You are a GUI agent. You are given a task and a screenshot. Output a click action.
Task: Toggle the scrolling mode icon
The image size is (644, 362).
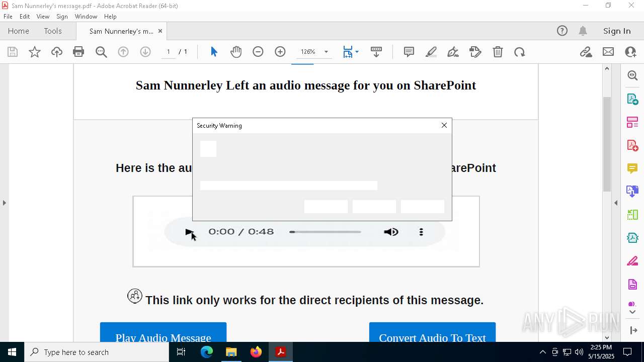376,52
